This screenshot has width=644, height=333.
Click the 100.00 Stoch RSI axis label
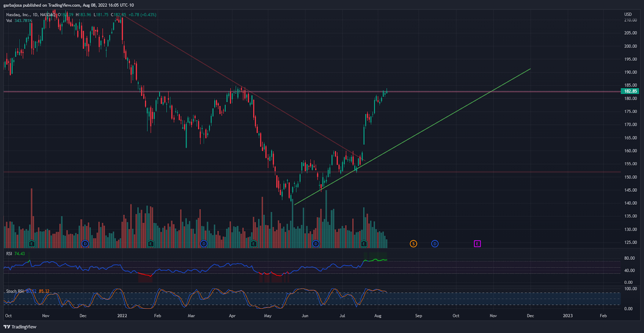[x=630, y=289]
